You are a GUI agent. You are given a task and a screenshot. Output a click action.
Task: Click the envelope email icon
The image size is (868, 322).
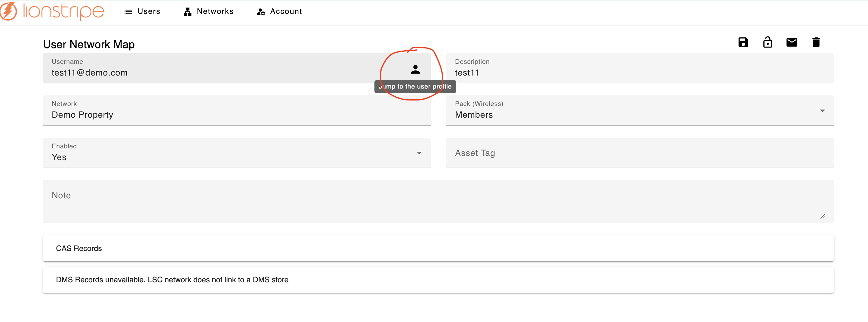792,42
